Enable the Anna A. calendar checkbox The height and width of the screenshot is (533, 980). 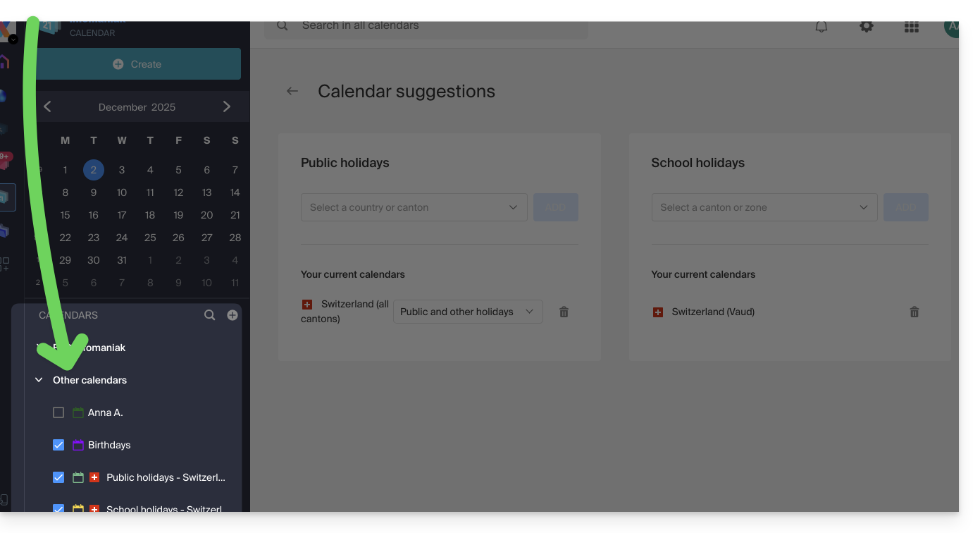[58, 412]
